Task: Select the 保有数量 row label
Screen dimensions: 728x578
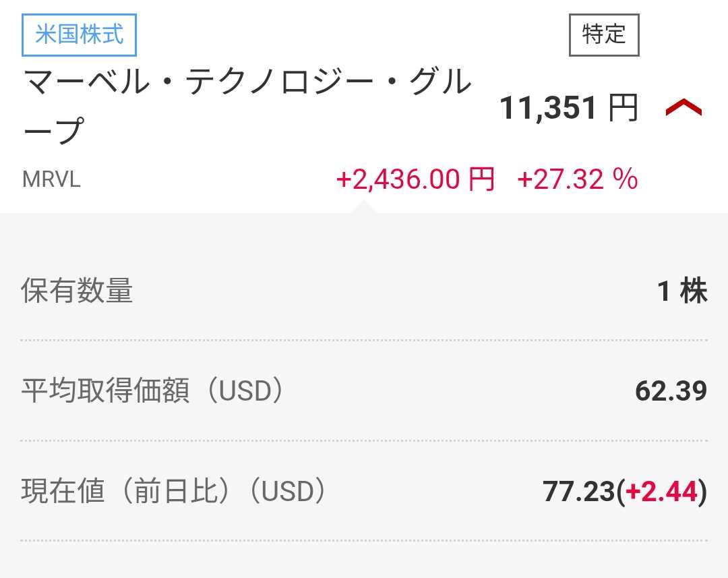Action: [x=78, y=291]
